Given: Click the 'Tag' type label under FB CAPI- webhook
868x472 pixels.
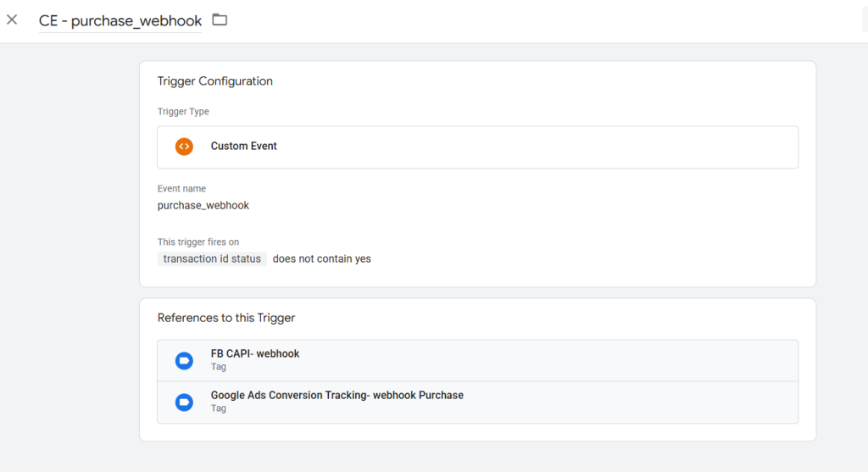Looking at the screenshot, I should point(219,367).
